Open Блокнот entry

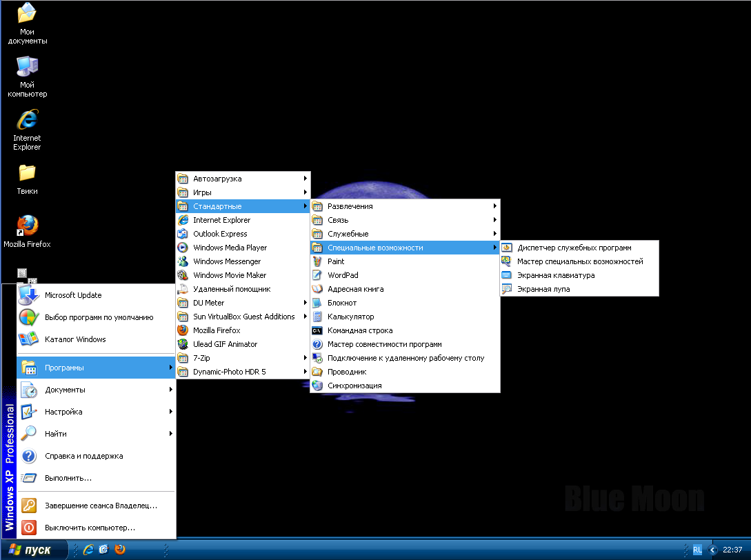(x=405, y=303)
